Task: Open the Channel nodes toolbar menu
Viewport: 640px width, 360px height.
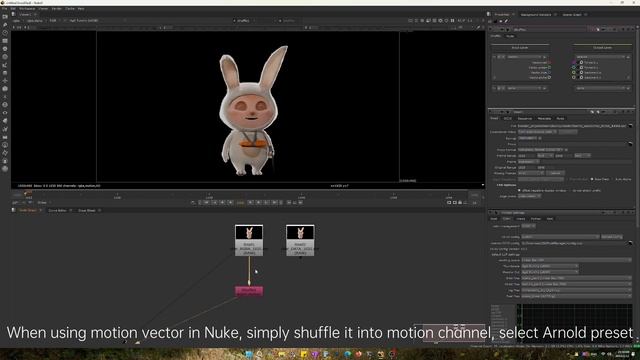Action: pyautogui.click(x=5, y=41)
